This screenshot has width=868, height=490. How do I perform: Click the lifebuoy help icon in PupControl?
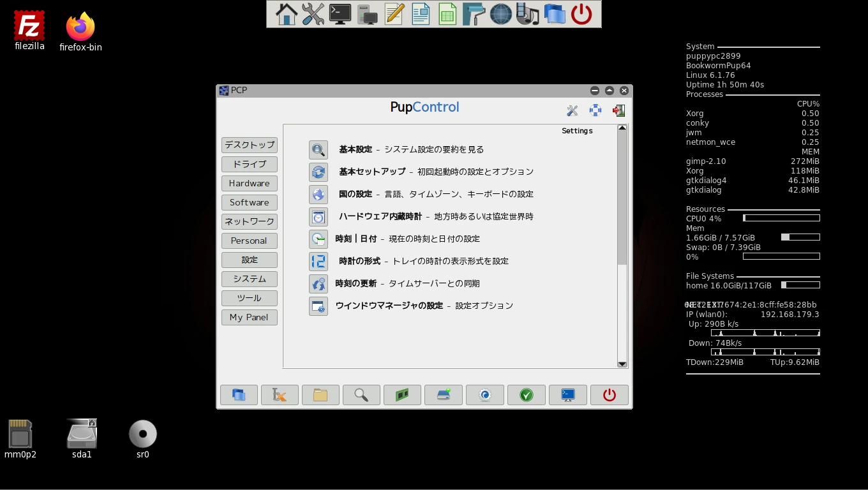click(x=595, y=110)
